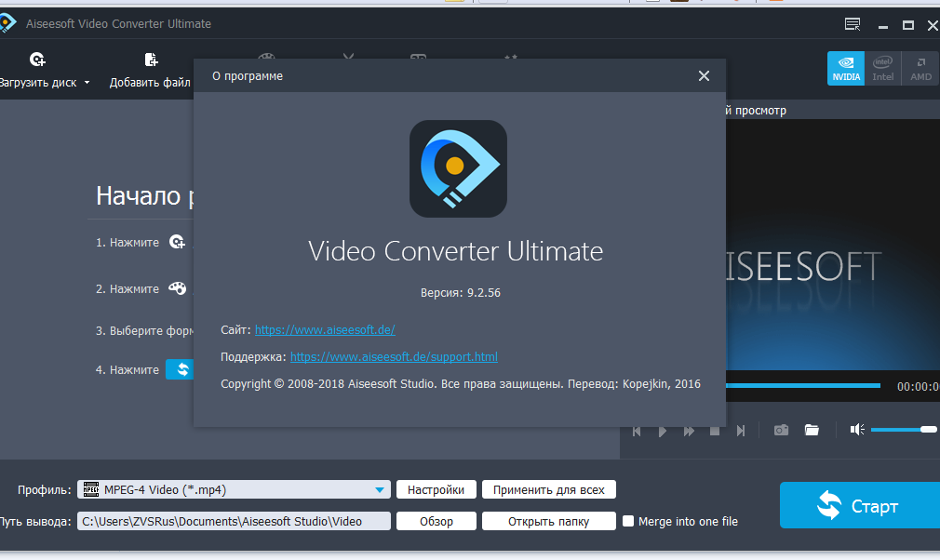Mute the preview with the speaker icon

point(857,430)
